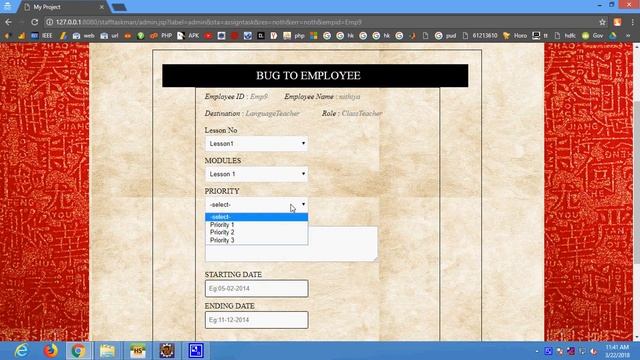Screen dimensions: 640x360
Task: Open the 'url' bookmark
Action: click(110, 36)
